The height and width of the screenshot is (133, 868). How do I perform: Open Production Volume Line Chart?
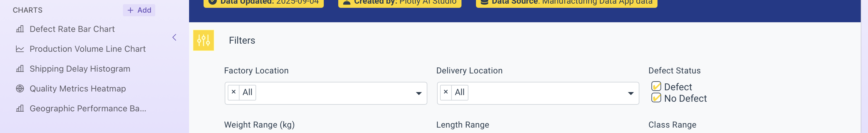tap(88, 49)
